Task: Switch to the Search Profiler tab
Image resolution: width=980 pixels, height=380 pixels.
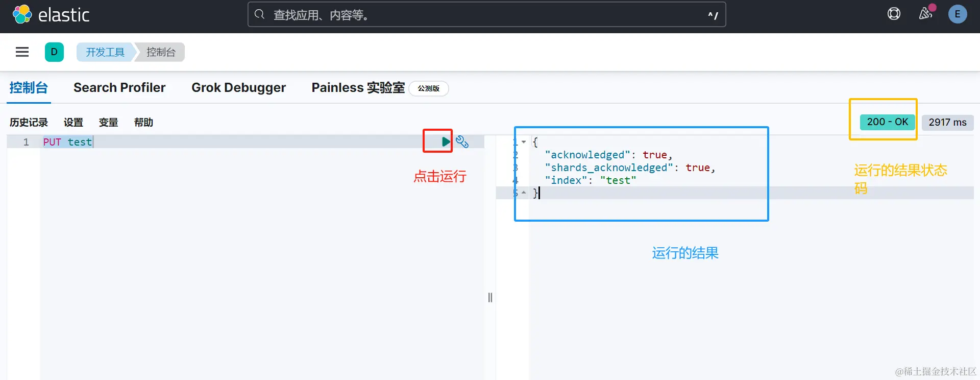Action: point(119,88)
